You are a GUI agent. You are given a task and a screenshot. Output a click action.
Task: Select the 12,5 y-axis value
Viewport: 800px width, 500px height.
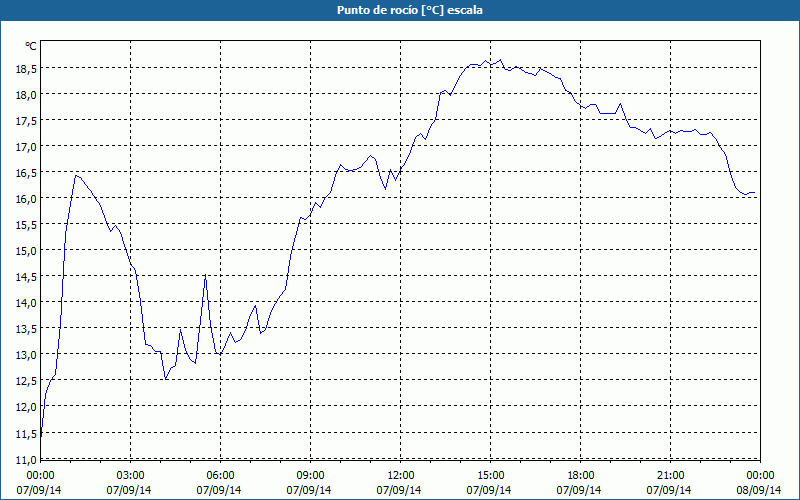[26, 381]
